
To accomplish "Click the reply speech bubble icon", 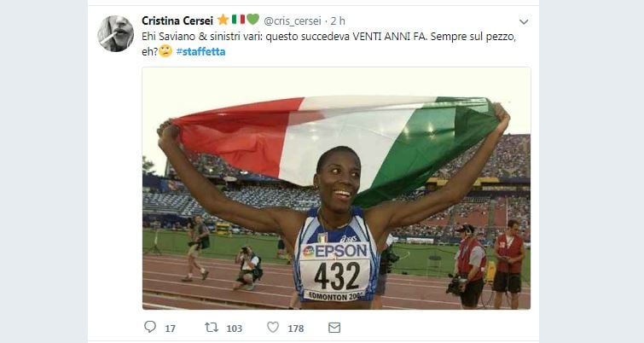I will point(150,327).
